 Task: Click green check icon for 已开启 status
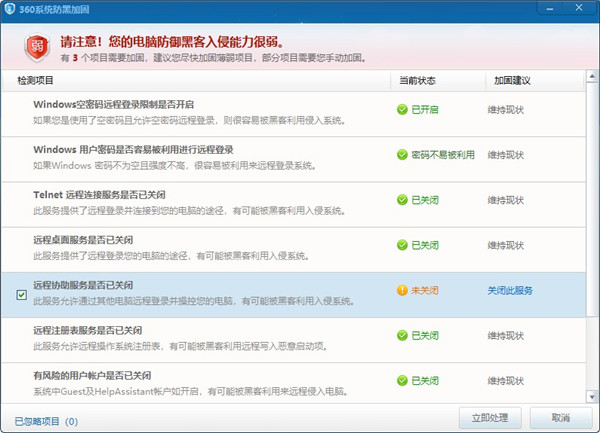click(402, 109)
